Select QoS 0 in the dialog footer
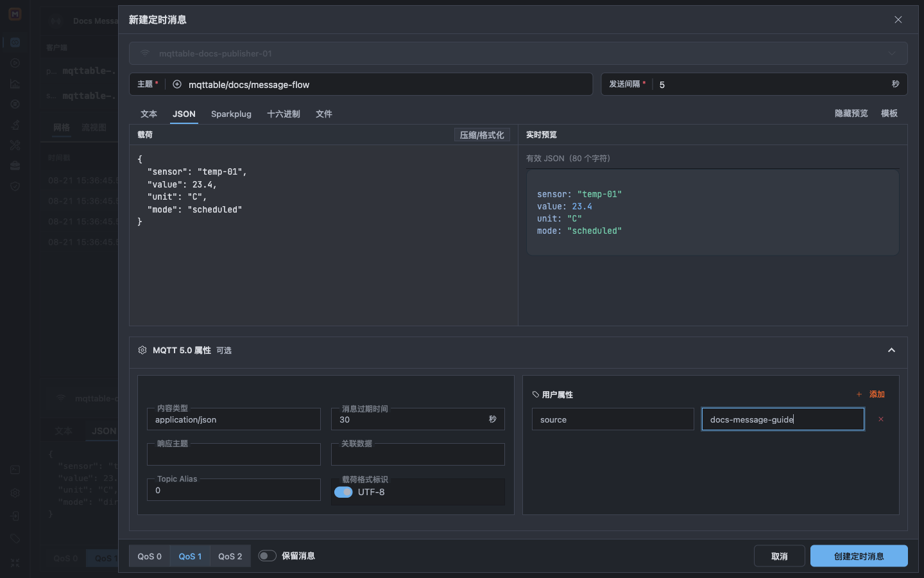 (150, 556)
